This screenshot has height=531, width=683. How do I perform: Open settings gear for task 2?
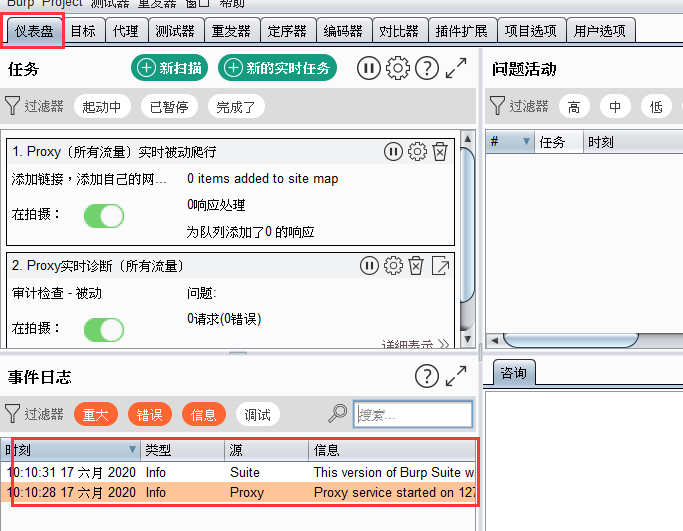[393, 266]
